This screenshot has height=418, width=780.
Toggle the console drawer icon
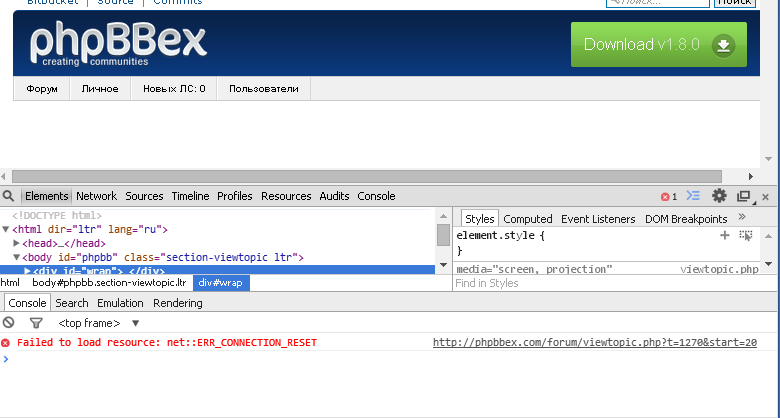tap(694, 196)
